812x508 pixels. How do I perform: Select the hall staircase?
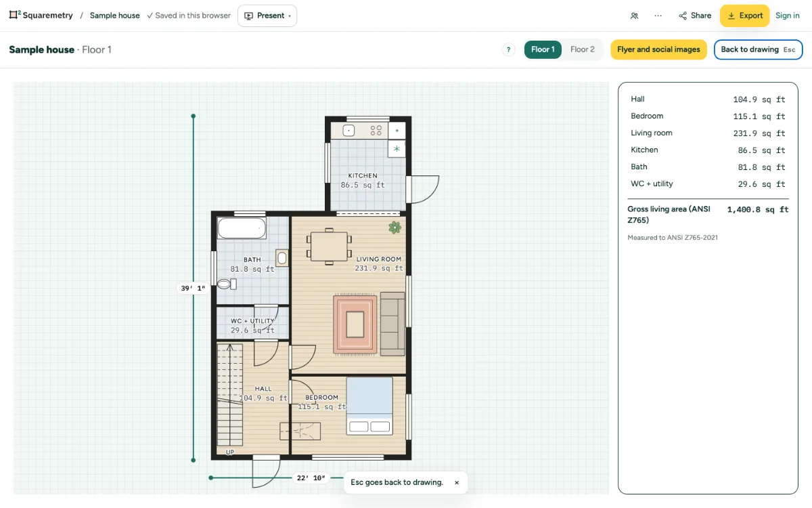tap(230, 394)
